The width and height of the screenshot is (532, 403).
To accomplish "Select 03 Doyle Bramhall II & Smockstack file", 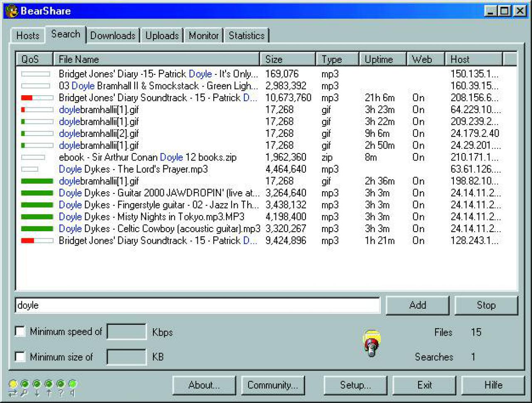I will (x=158, y=86).
